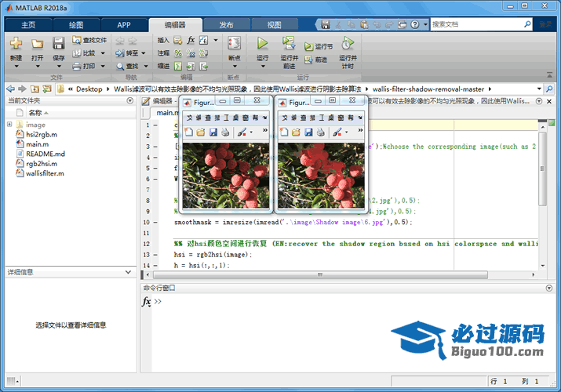
Task: Run the script with the green Run button
Action: click(x=262, y=44)
